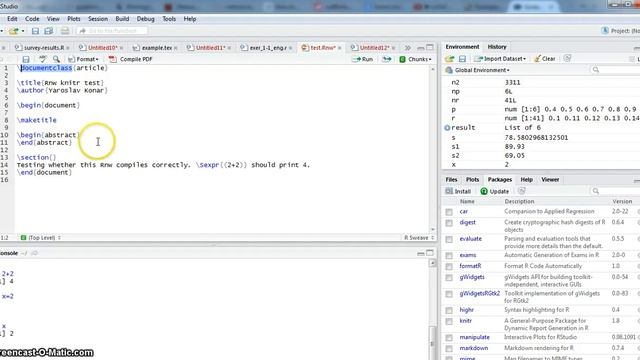This screenshot has width=640, height=360.
Task: Open the Files tab
Action: click(451, 180)
